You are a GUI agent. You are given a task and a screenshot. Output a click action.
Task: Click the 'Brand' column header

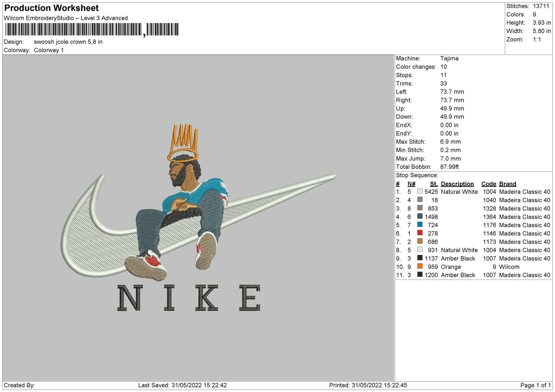[507, 184]
